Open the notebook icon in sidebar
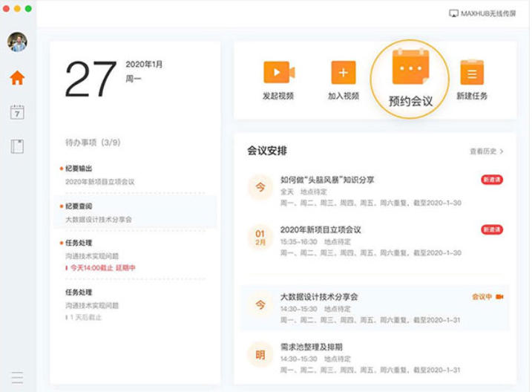This screenshot has height=392, width=532. (x=17, y=146)
